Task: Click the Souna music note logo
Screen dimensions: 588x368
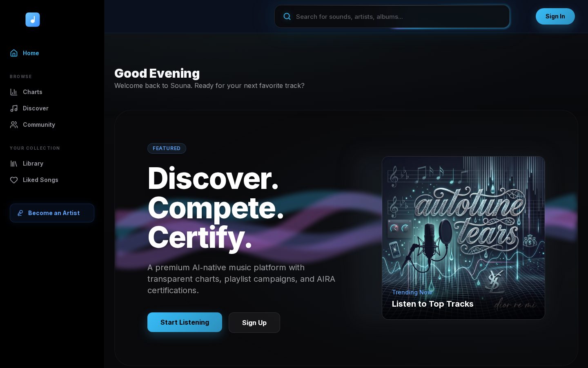Action: pyautogui.click(x=33, y=20)
